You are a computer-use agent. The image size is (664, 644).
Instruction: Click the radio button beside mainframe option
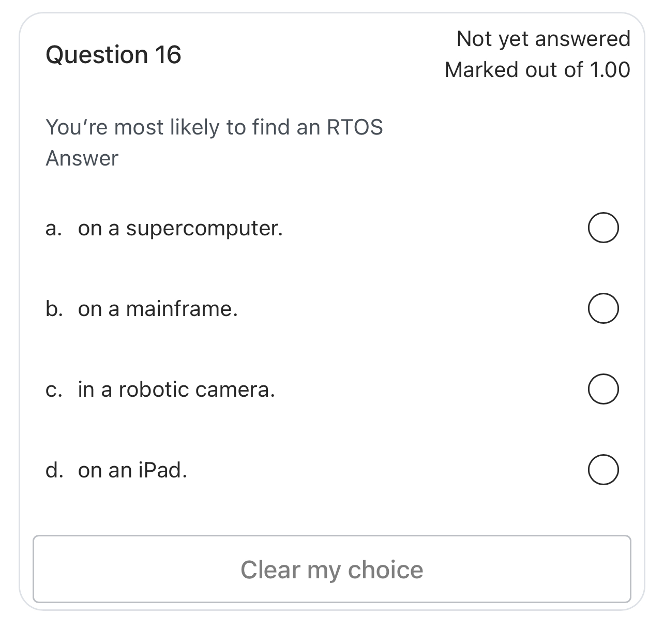[x=603, y=308]
